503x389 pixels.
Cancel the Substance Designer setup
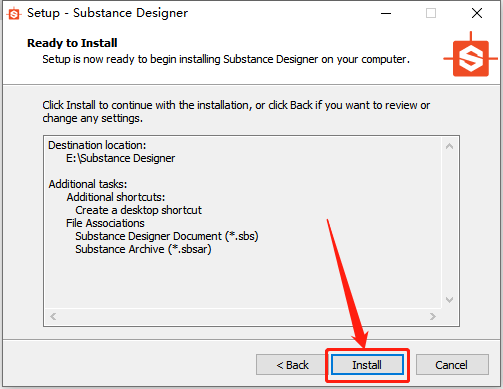452,365
